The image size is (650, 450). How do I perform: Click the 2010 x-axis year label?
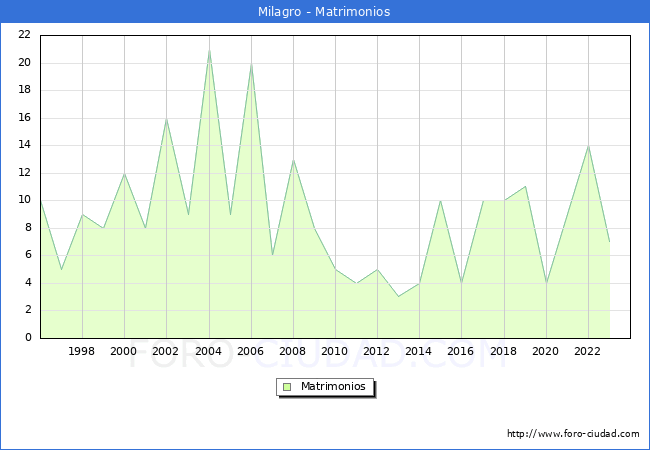[334, 351]
